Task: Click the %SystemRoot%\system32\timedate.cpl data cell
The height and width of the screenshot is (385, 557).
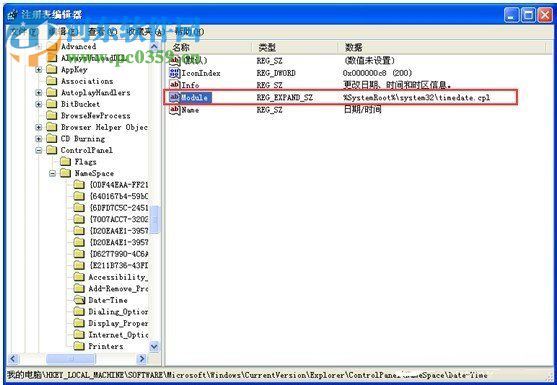Action: pos(417,97)
